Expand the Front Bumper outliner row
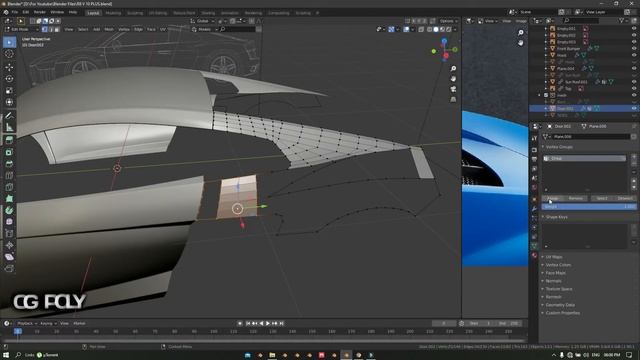The image size is (640, 360). click(546, 48)
